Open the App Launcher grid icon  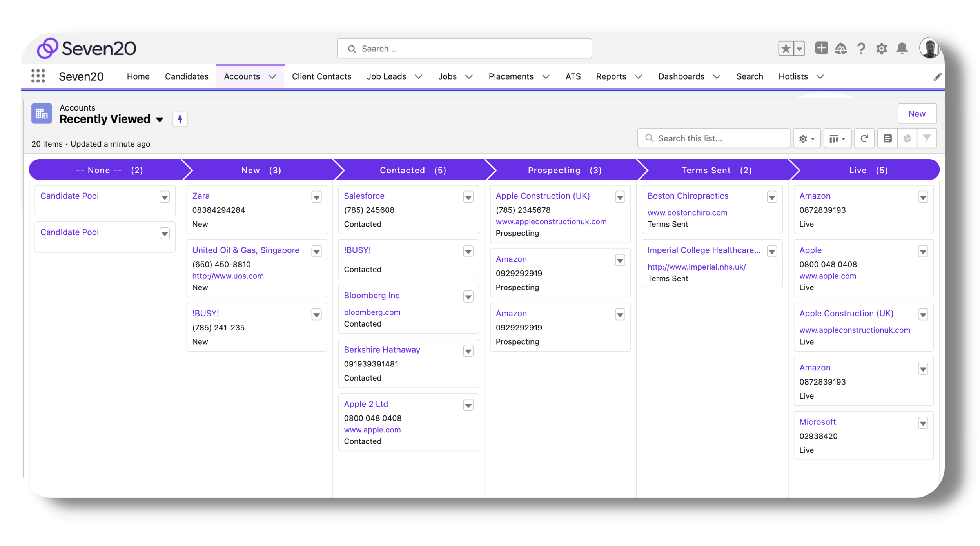coord(38,76)
